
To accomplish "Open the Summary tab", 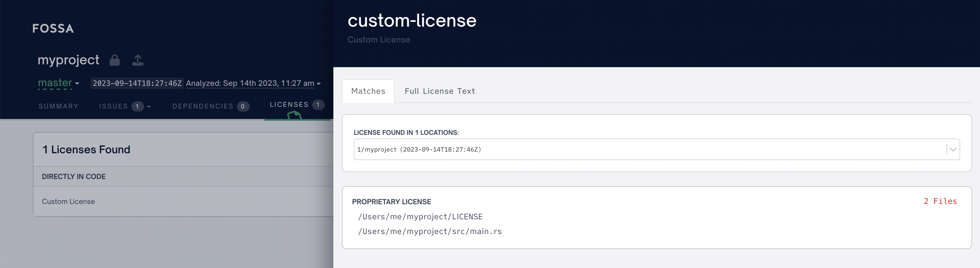I will pyautogui.click(x=58, y=106).
